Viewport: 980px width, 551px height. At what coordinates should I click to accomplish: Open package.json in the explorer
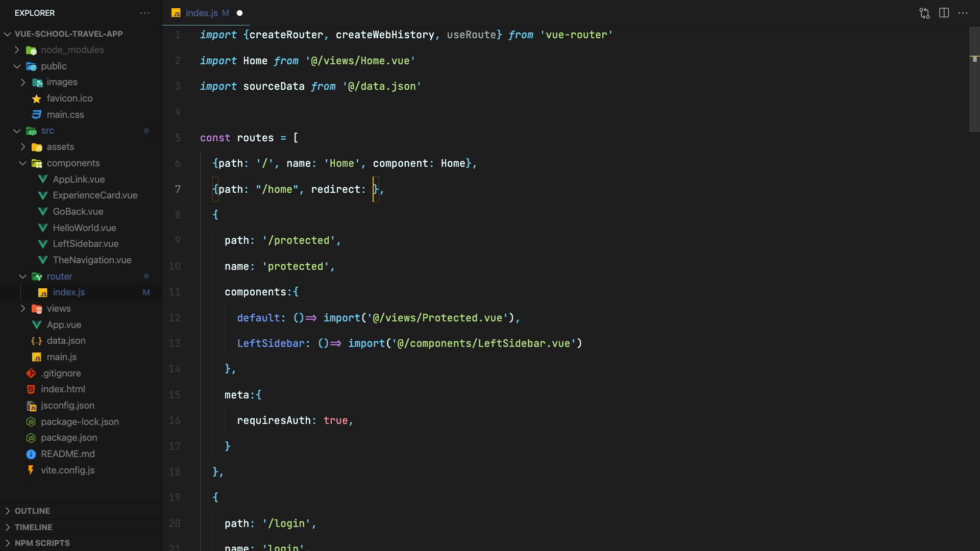[x=69, y=438]
